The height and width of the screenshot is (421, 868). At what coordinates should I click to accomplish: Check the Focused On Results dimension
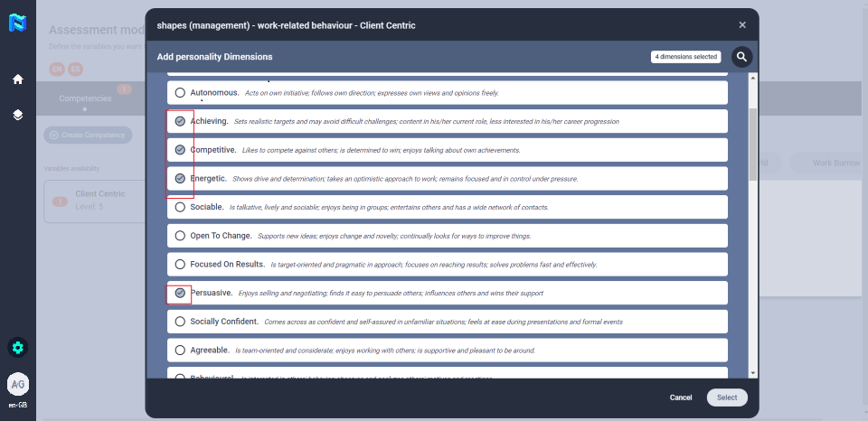click(180, 265)
